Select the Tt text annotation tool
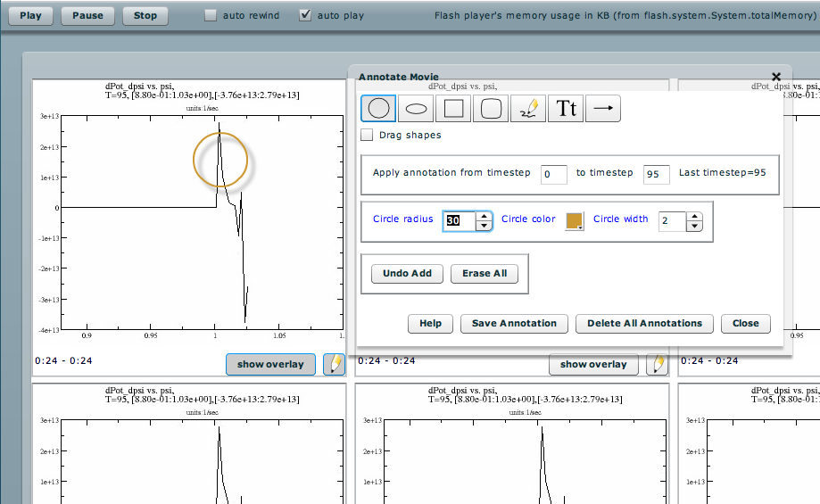The image size is (820, 504). pos(566,108)
